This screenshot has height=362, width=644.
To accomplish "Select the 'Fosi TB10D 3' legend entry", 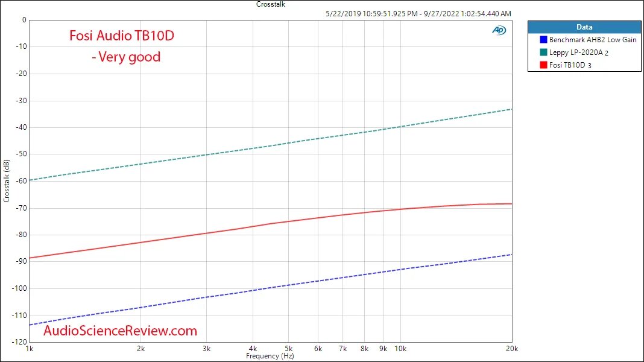I will [570, 65].
